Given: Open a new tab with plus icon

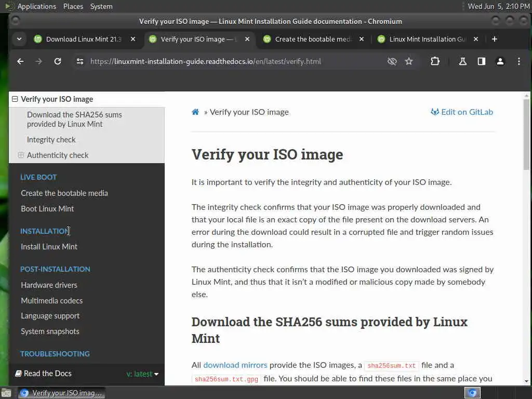Looking at the screenshot, I should (x=495, y=39).
